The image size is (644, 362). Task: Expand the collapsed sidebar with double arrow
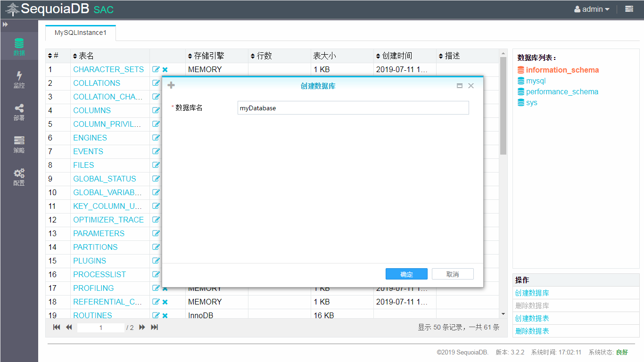click(x=5, y=25)
